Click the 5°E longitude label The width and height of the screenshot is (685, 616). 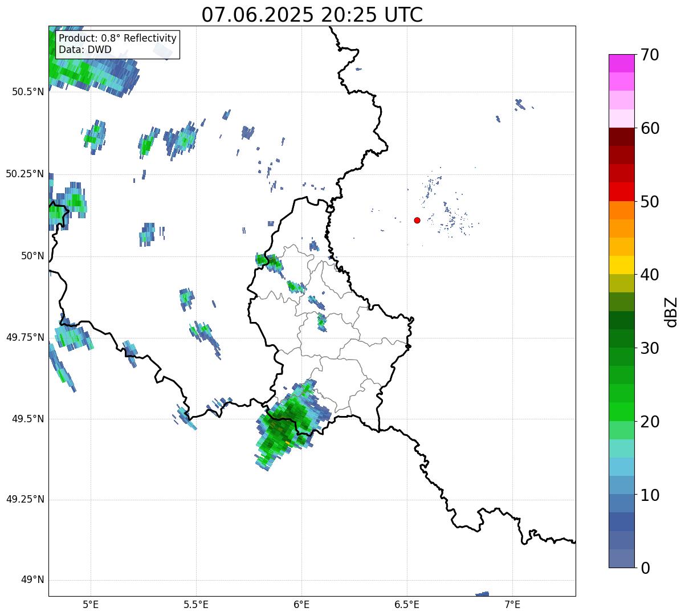91,605
